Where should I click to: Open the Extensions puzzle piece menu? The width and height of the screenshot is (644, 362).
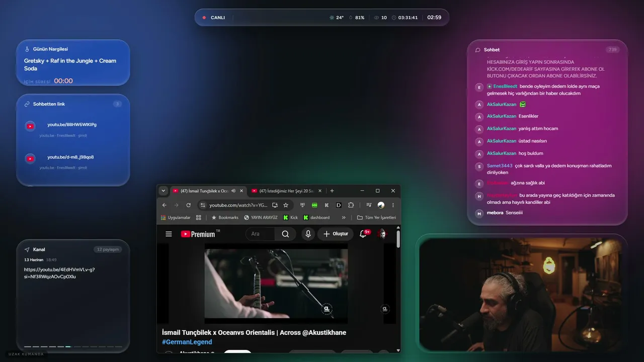351,205
